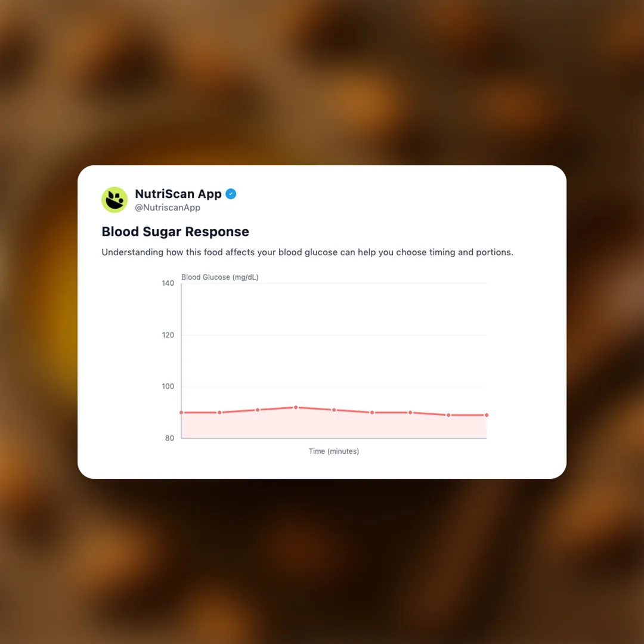Click the Time (minutes) axis label
This screenshot has width=644, height=644.
[x=334, y=451]
